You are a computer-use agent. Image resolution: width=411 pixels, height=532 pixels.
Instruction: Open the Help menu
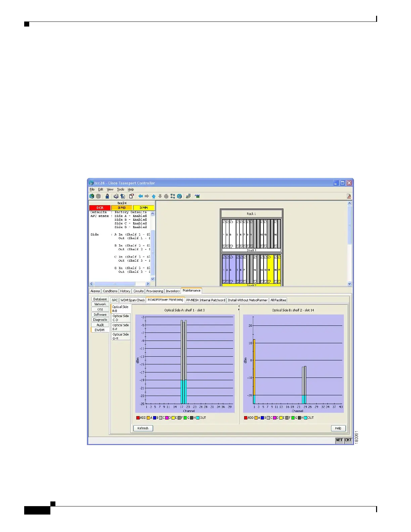click(131, 189)
